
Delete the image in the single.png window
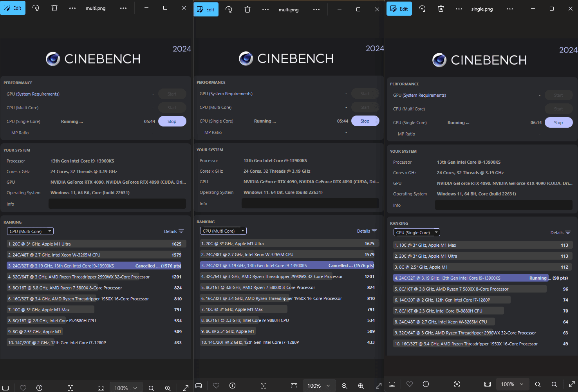pos(441,9)
